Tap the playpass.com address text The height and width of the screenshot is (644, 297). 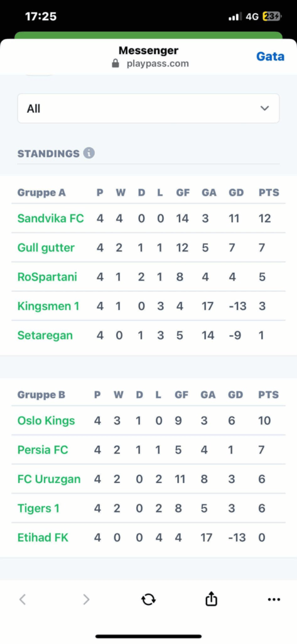click(x=158, y=64)
